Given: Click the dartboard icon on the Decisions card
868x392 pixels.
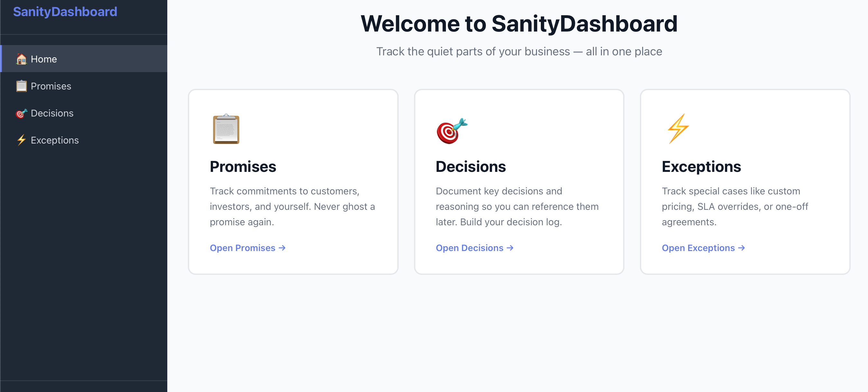Looking at the screenshot, I should click(451, 131).
